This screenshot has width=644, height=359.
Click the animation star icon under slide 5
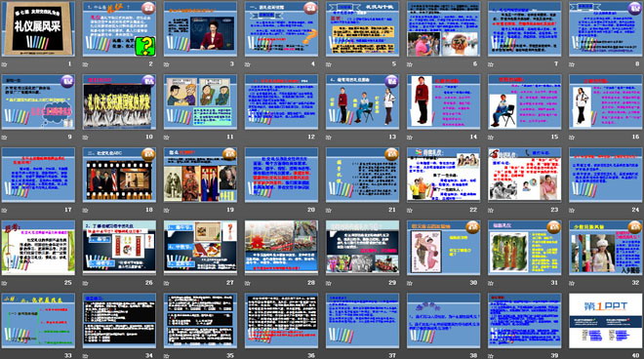(329, 64)
